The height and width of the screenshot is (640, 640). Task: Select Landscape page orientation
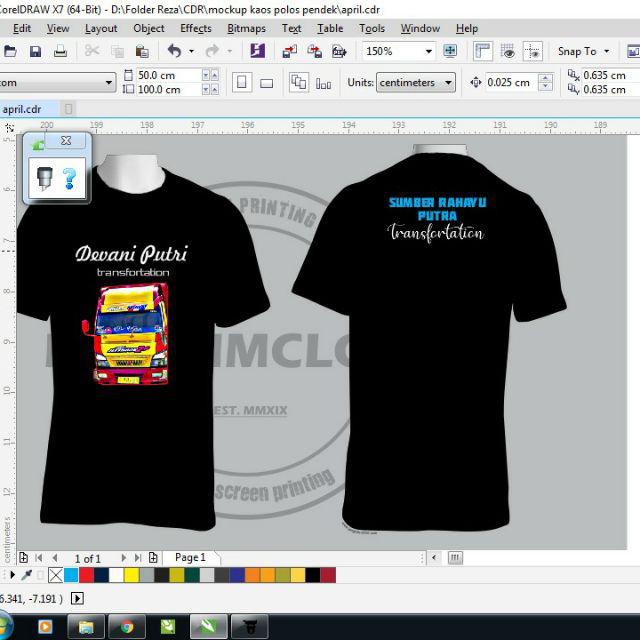point(267,83)
